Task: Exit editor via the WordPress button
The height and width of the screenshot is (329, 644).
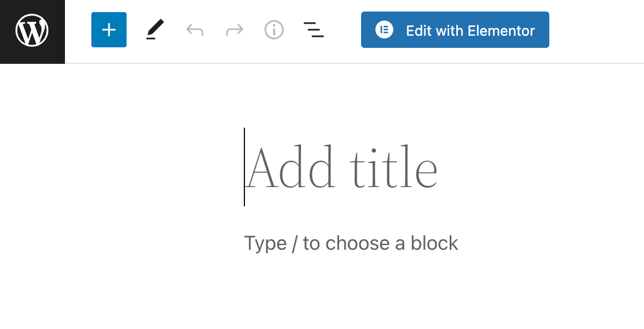Action: coord(32,31)
